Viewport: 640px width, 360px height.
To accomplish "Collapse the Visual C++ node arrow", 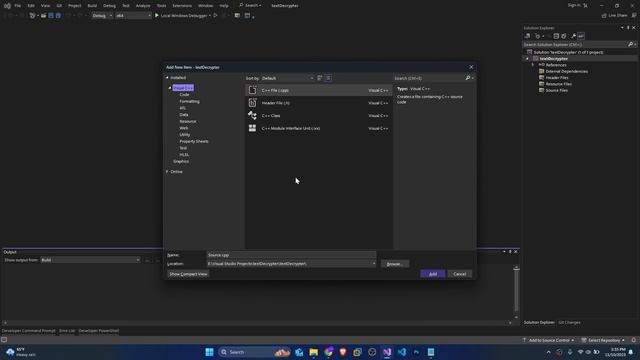I will coord(170,88).
